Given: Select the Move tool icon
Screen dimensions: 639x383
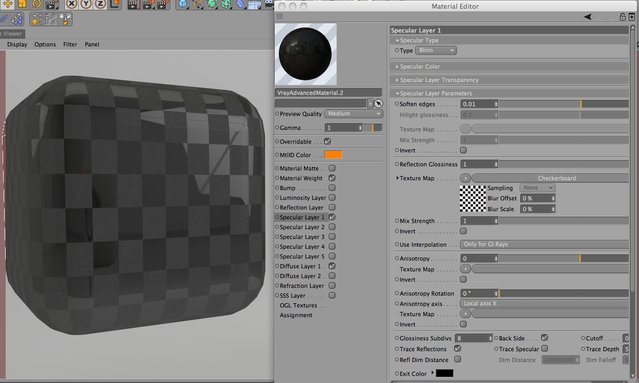Looking at the screenshot, I should 8,4.
